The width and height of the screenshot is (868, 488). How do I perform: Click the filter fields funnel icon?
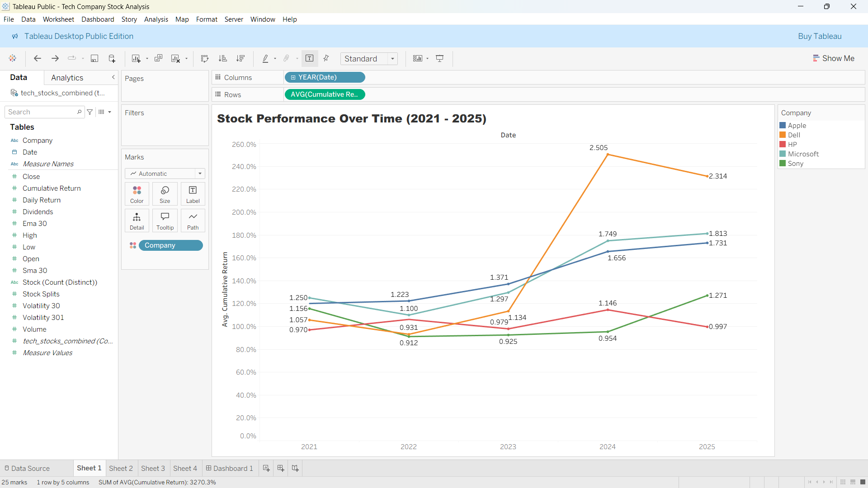pos(90,112)
